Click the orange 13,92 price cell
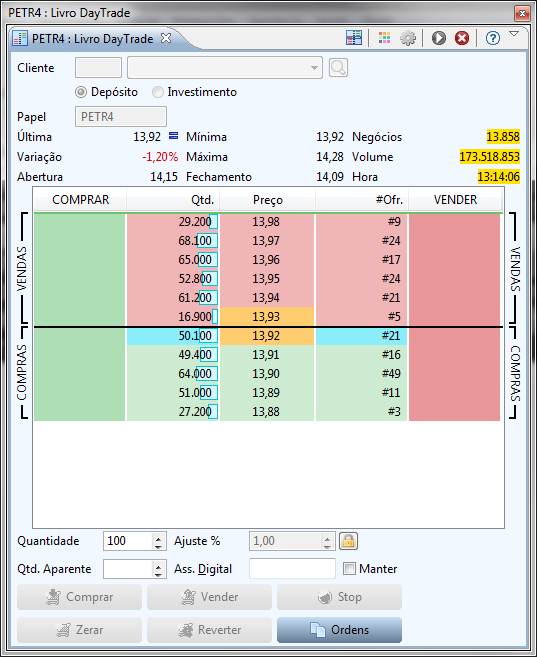Viewport: 537px width, 657px height. (267, 336)
